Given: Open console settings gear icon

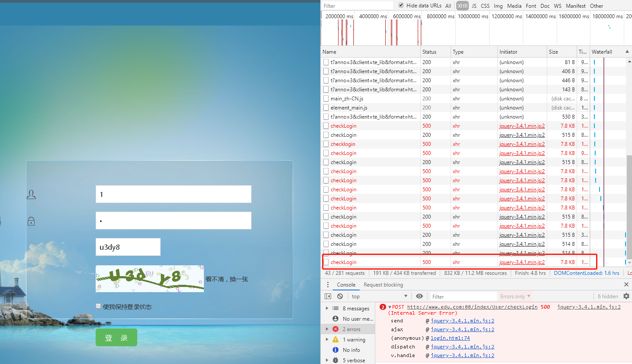Looking at the screenshot, I should [626, 296].
